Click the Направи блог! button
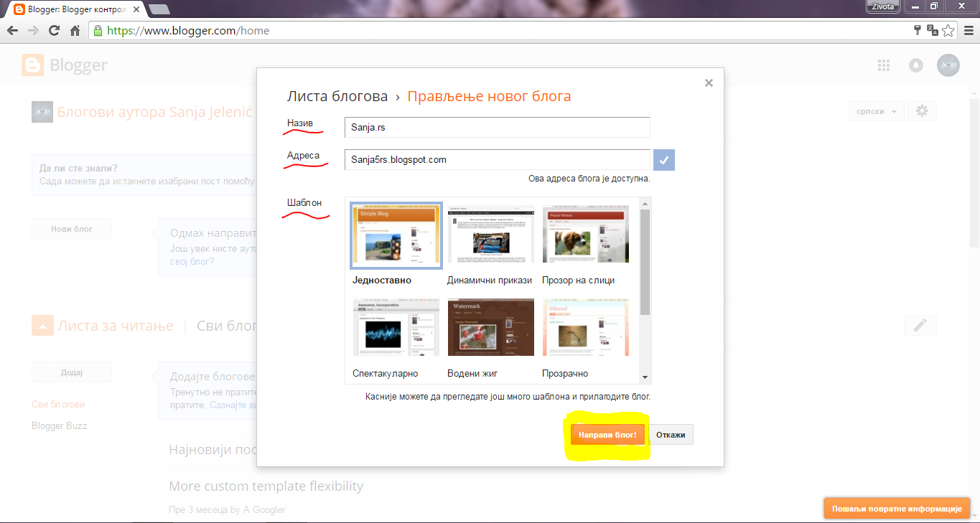The width and height of the screenshot is (980, 523). tap(607, 435)
